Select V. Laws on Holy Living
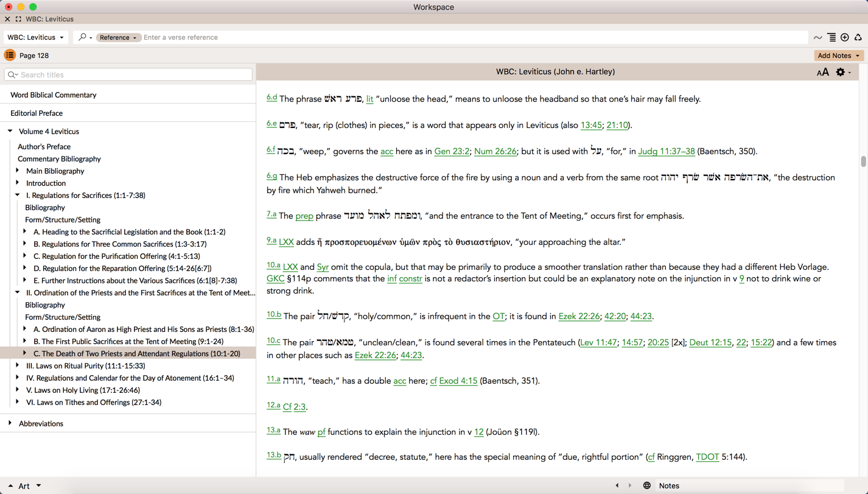 coord(83,390)
